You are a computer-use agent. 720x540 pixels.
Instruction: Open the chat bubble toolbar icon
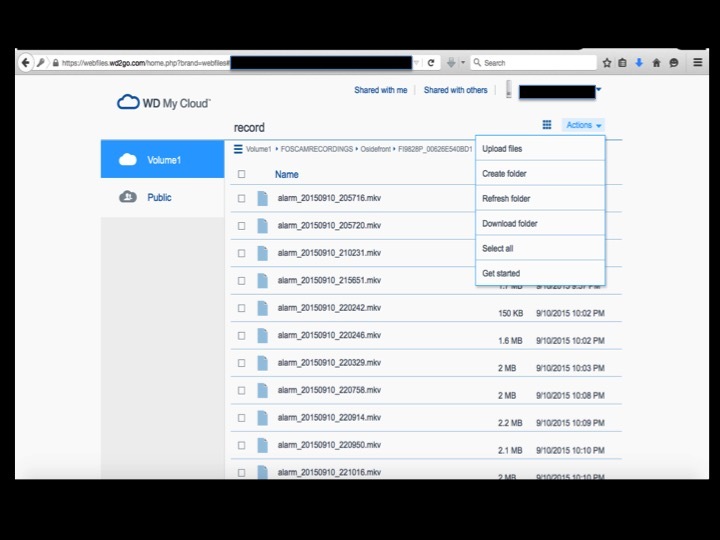tap(674, 63)
